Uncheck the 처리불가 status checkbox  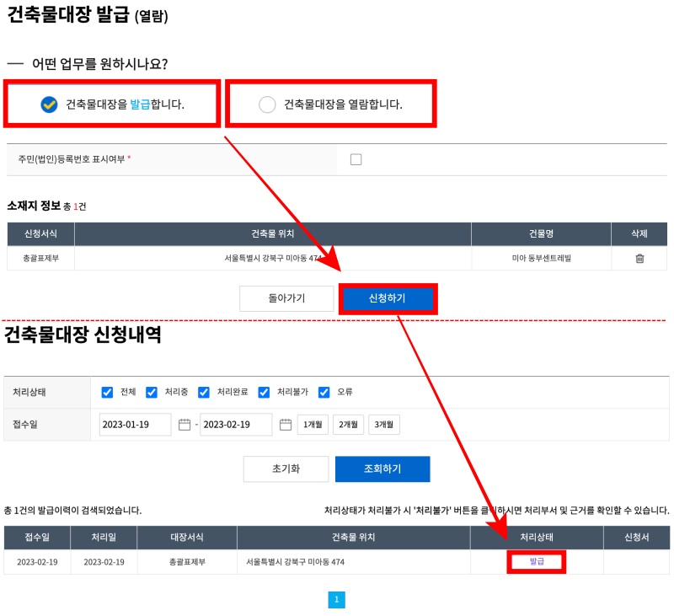(x=264, y=392)
